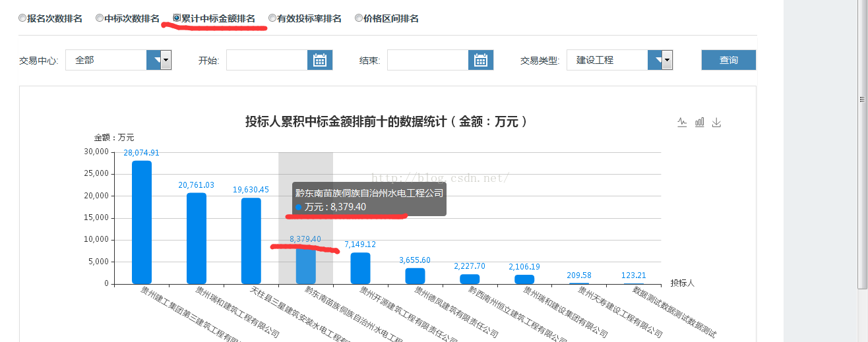Screen dimensions: 868x342
Task: Switch chart to bar view icon
Action: pyautogui.click(x=700, y=122)
